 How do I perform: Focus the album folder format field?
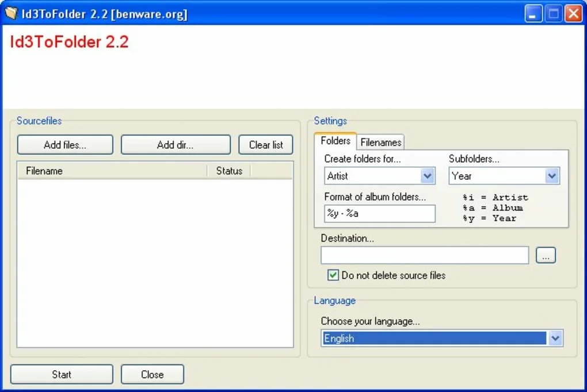380,214
